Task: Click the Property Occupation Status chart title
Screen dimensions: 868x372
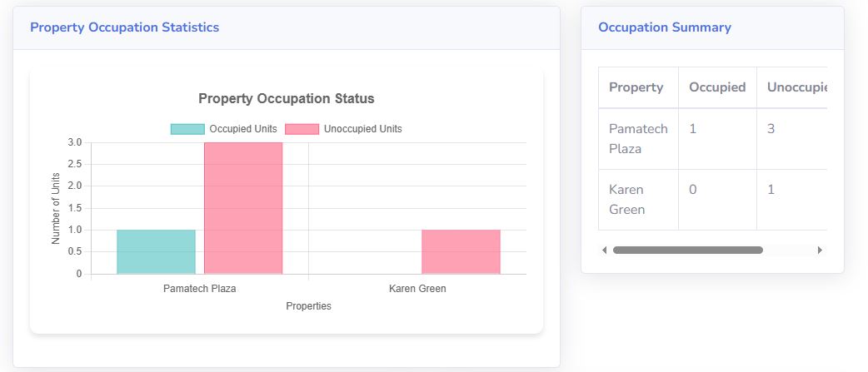Action: pos(287,98)
